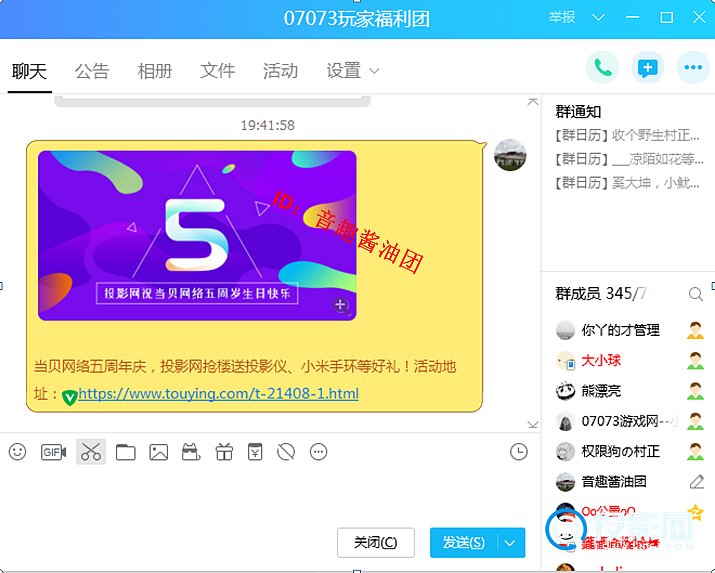Click the GIF video icon
715x573 pixels.
click(53, 452)
